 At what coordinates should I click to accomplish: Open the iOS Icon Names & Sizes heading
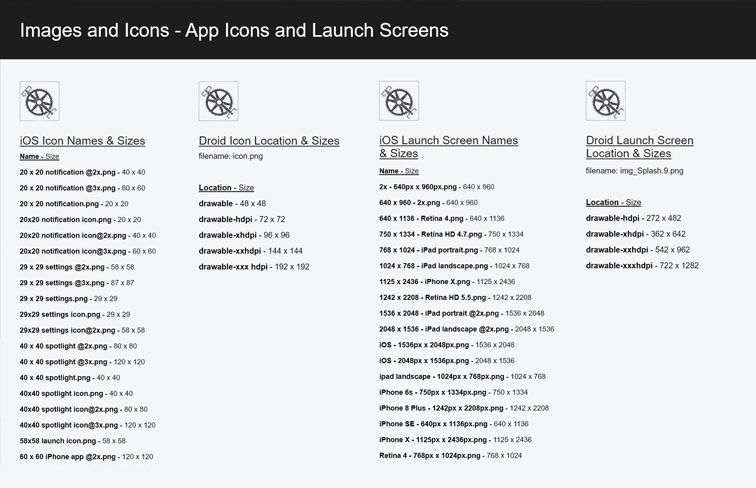point(82,141)
